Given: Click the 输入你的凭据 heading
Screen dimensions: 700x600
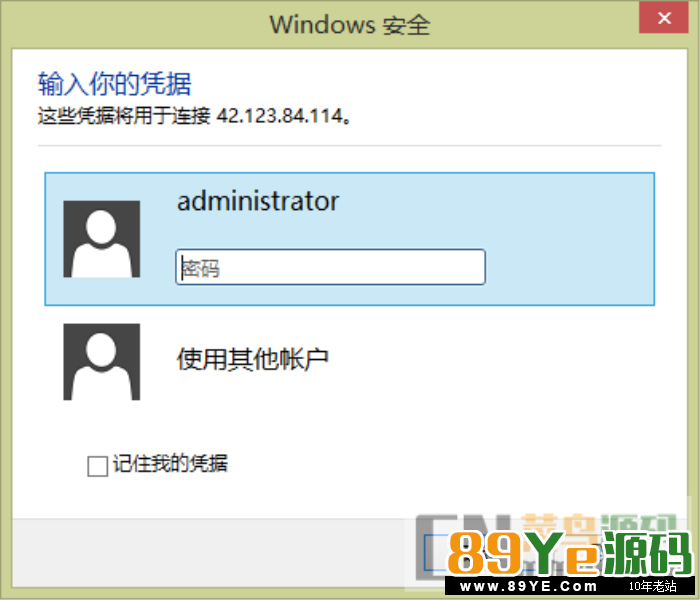Looking at the screenshot, I should 115,83.
